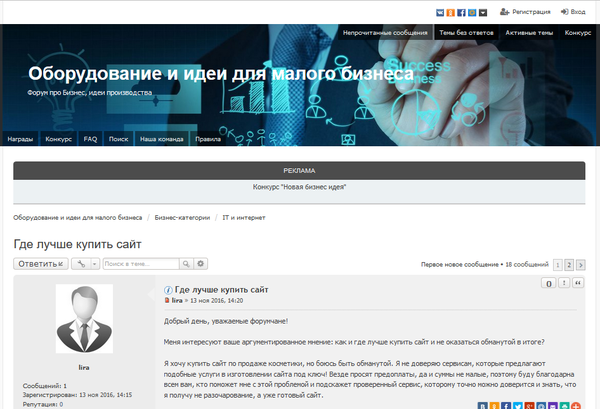Open Активные темы in top navigation
Image resolution: width=600 pixels, height=409 pixels.
pos(528,33)
